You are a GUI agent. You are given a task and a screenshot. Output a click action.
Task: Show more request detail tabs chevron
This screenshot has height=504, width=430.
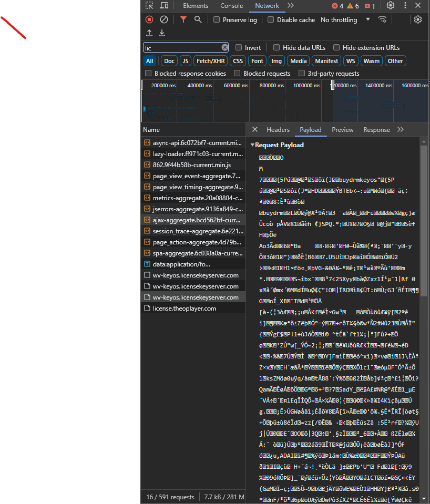(x=401, y=129)
